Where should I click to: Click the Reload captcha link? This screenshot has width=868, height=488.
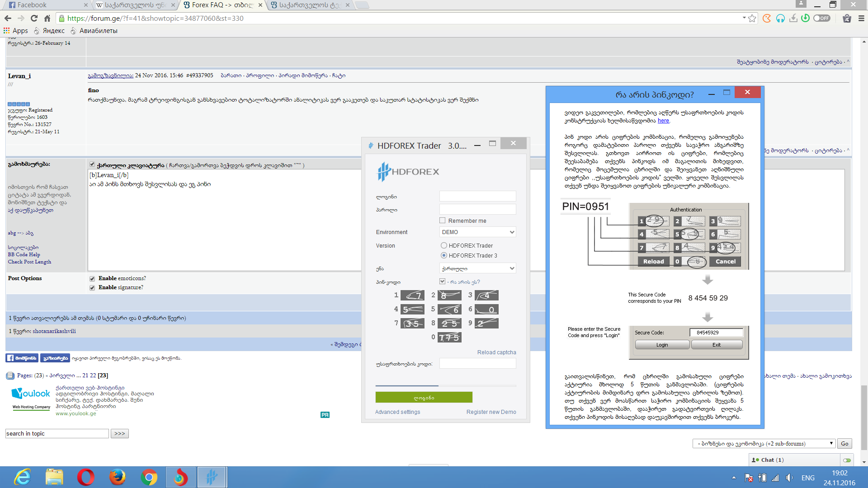click(x=496, y=352)
